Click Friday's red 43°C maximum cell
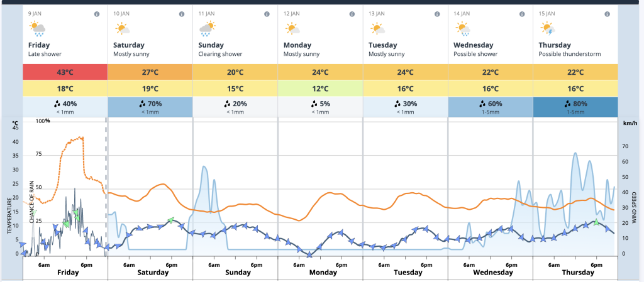The image size is (644, 282). tap(65, 72)
